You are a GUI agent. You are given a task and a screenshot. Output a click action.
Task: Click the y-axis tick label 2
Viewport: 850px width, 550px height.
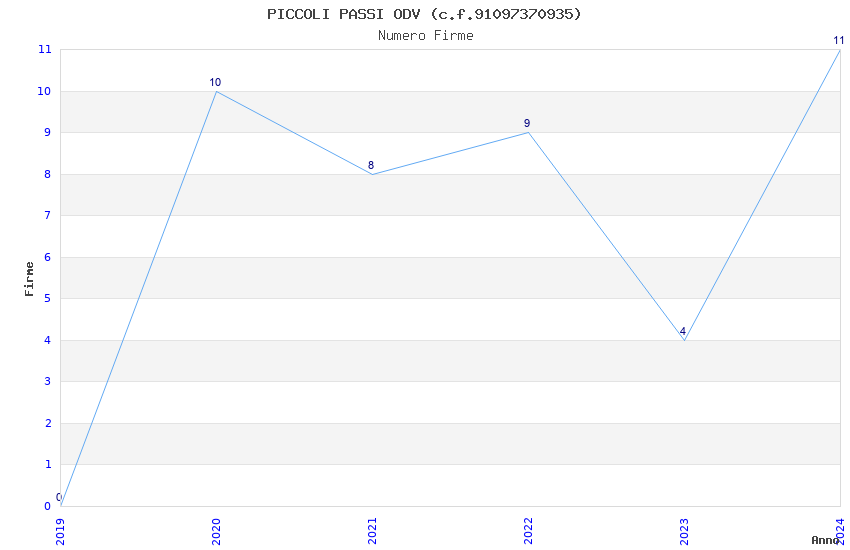coord(46,423)
